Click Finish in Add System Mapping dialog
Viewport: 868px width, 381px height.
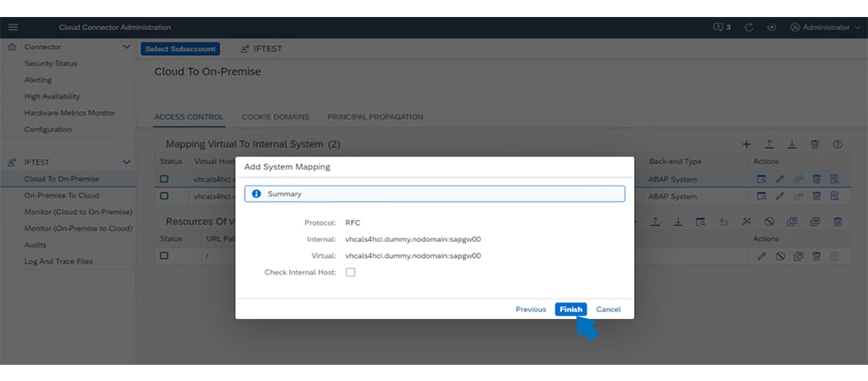tap(570, 310)
